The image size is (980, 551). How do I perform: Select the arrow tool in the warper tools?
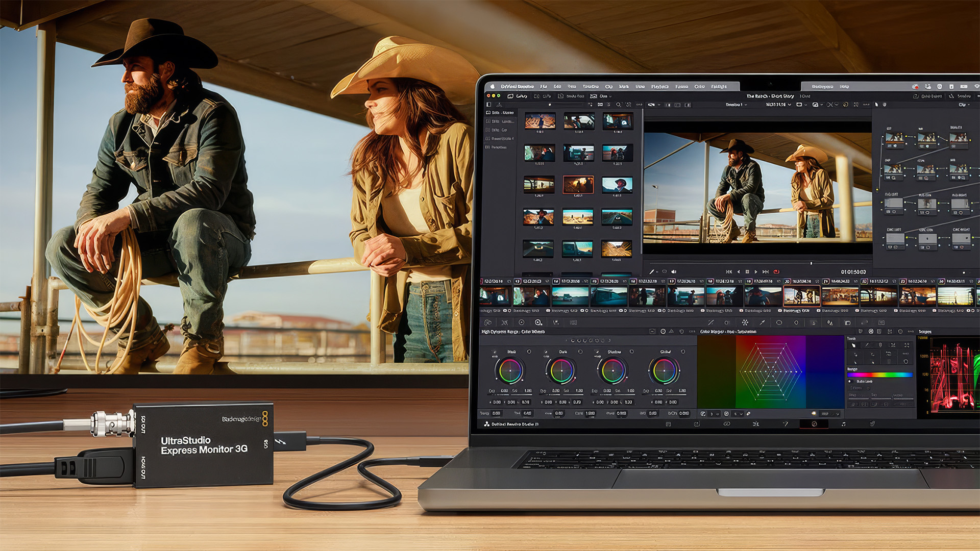853,345
